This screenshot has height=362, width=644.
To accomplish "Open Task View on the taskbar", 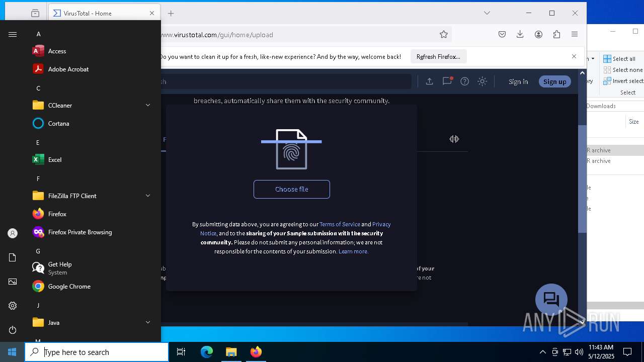I will [x=181, y=352].
